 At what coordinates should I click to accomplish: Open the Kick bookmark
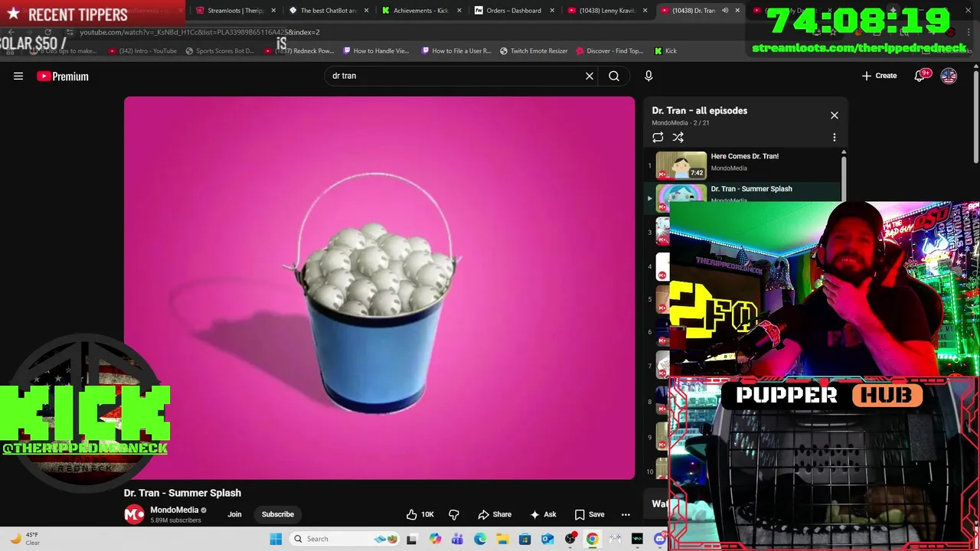665,51
